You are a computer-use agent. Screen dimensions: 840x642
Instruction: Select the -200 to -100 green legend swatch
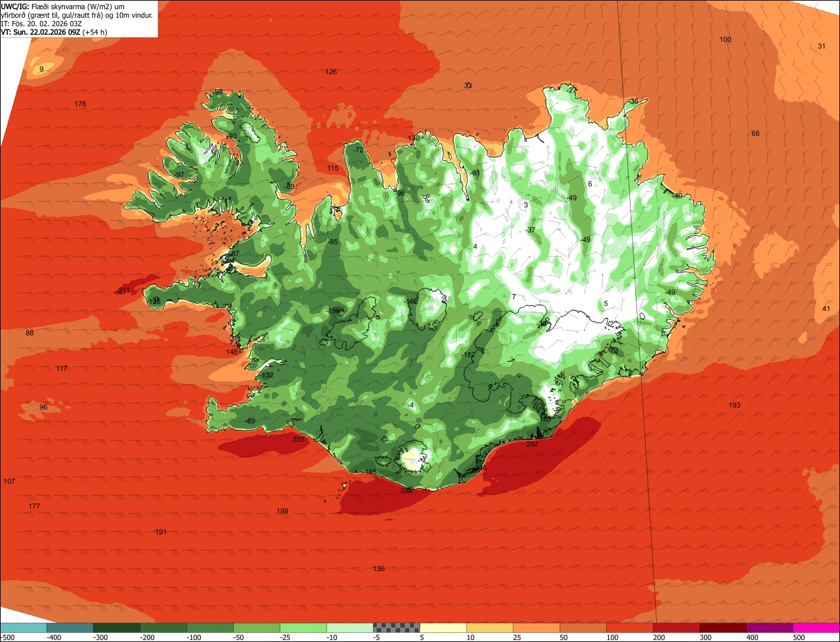[163, 628]
